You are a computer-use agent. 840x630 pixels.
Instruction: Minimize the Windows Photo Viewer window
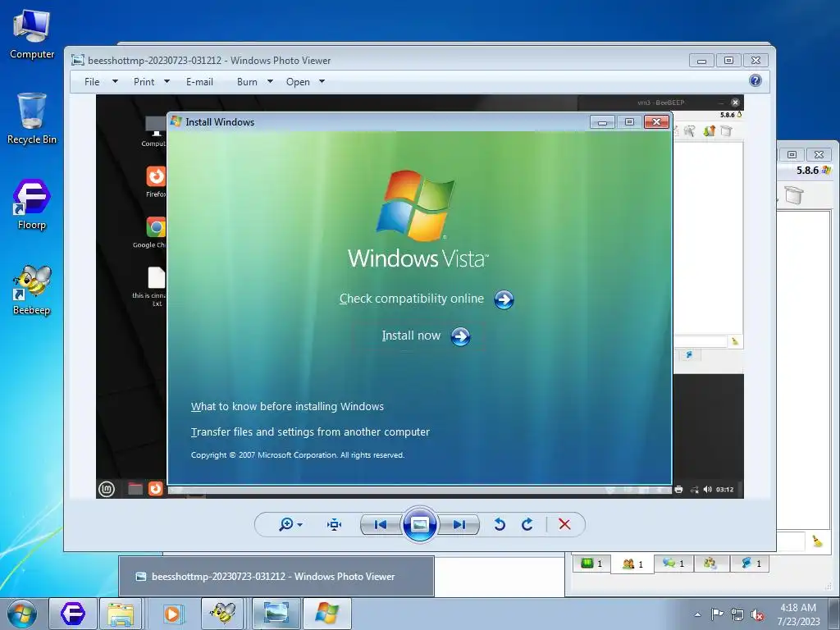coord(702,61)
